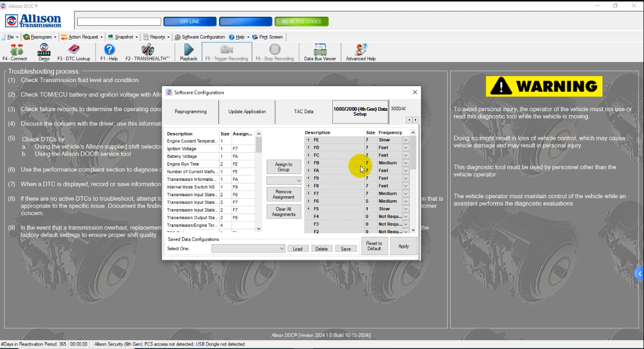Screen dimensions: 644x349
Task: Switch to the Update Application tab
Action: click(x=247, y=112)
